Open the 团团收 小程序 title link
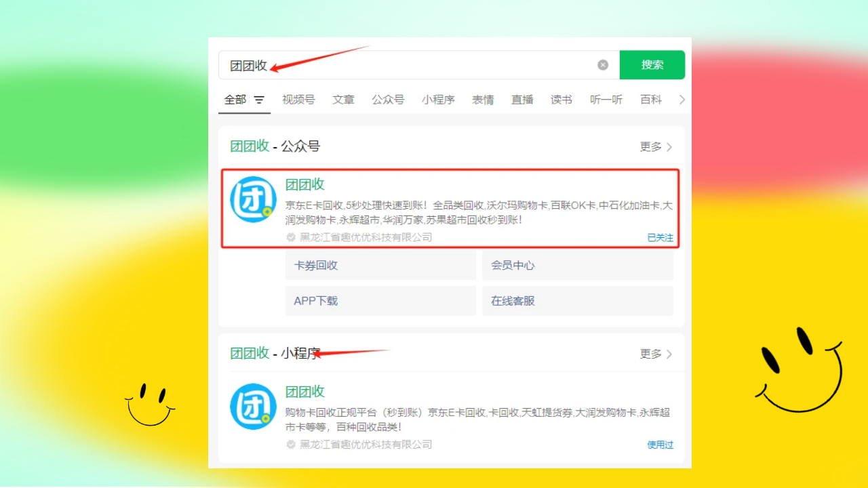 coord(305,392)
